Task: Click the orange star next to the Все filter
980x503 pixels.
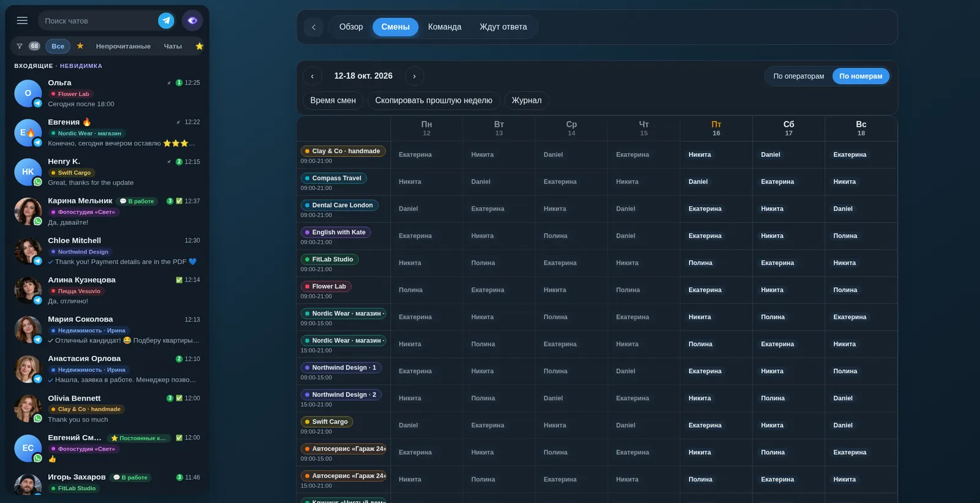Action: coord(80,46)
